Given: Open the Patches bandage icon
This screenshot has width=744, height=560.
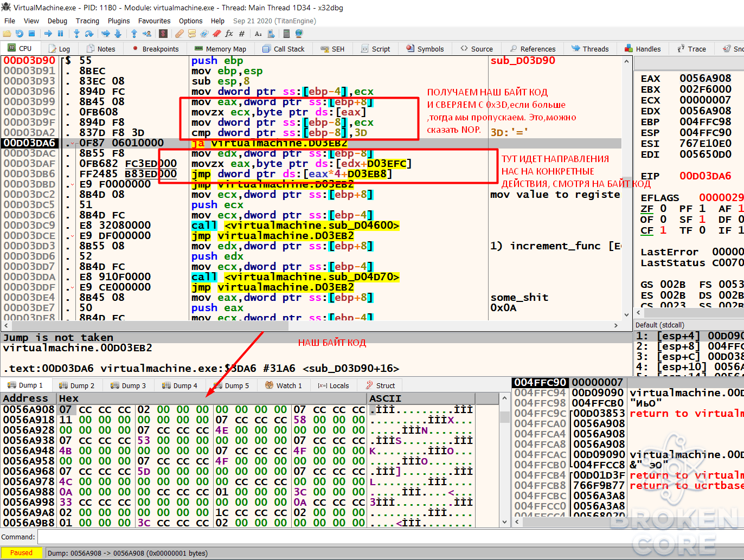Looking at the screenshot, I should pos(179,34).
